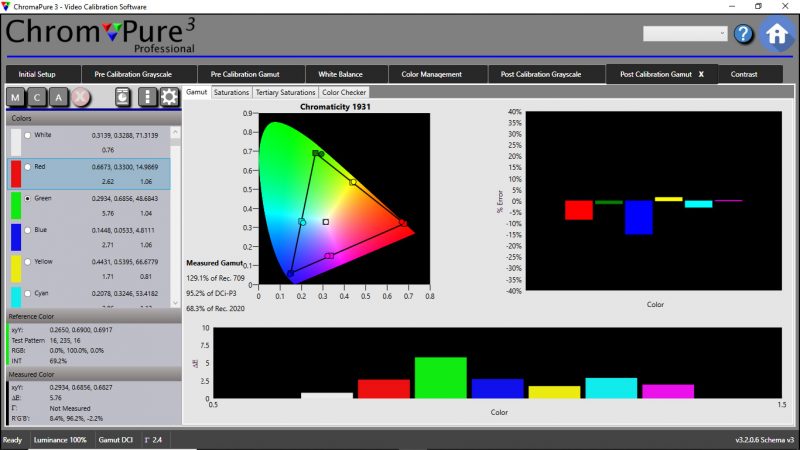Select the Blue color radio button
Image resolution: width=800 pixels, height=450 pixels.
[x=27, y=230]
